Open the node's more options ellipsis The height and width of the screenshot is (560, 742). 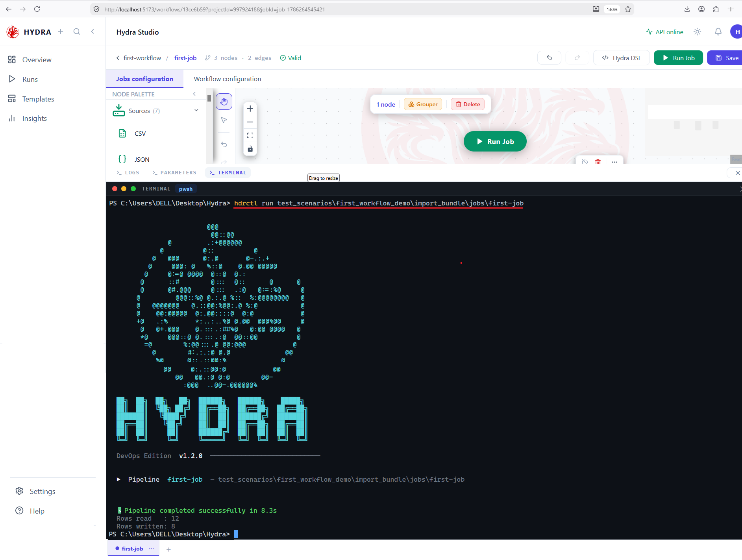coord(614,161)
